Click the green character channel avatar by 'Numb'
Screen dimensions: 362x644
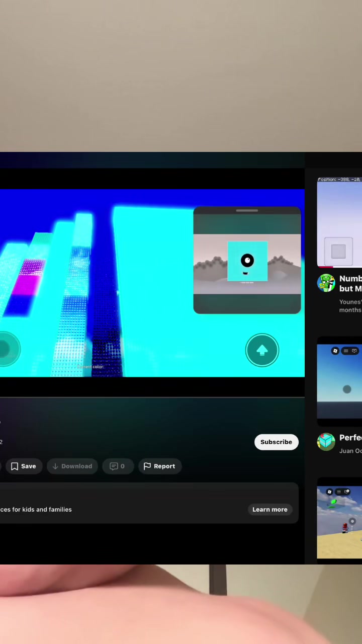[326, 283]
